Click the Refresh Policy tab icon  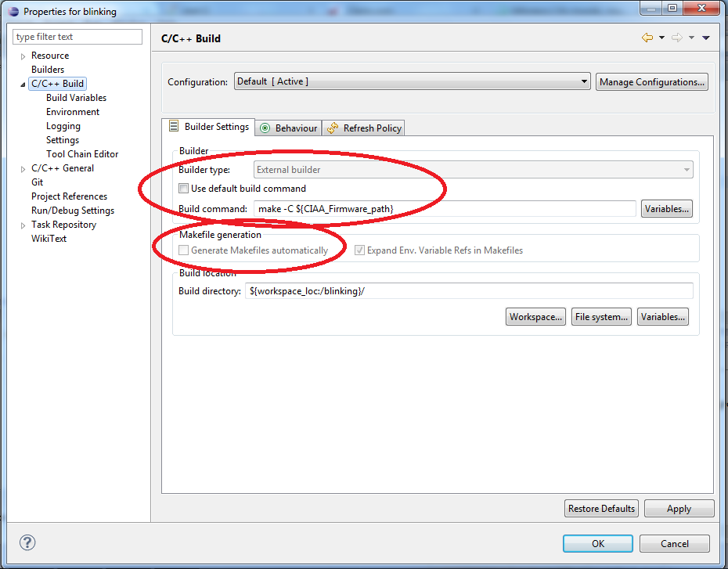pyautogui.click(x=333, y=128)
